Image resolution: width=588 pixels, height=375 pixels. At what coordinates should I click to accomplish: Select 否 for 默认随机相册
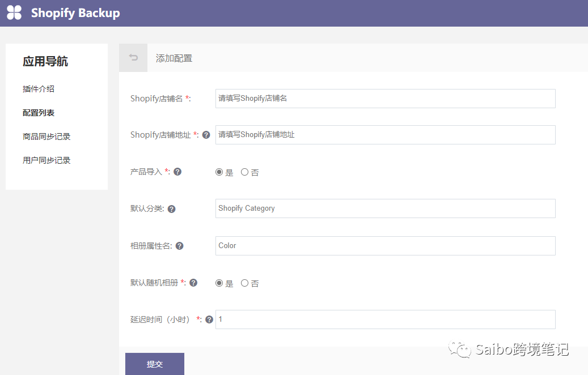coord(244,282)
